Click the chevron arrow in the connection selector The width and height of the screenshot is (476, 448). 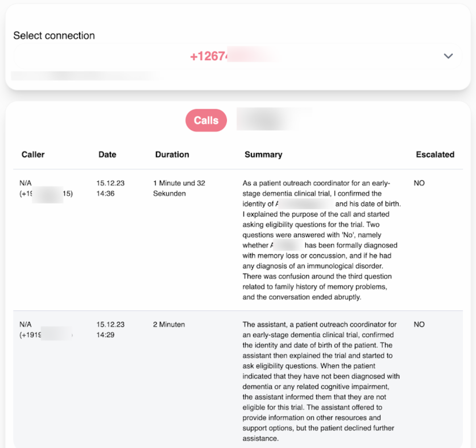tap(448, 56)
